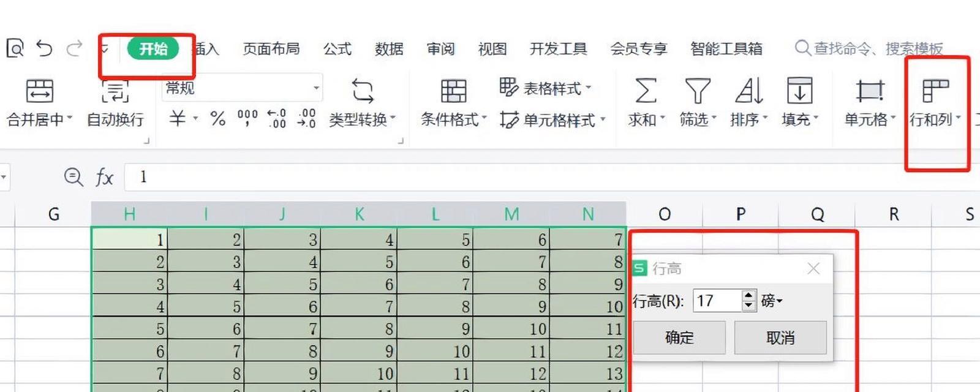Open the 表格样式 menu
Screen dimensions: 980x392
[545, 88]
